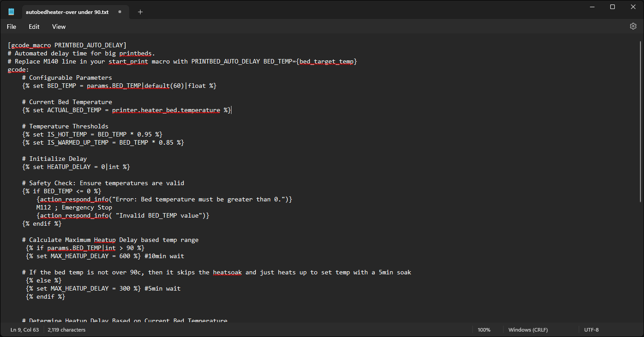This screenshot has height=337, width=644.
Task: Click the 'set ACTUAL_BED_TEMP' line
Action: 127,110
